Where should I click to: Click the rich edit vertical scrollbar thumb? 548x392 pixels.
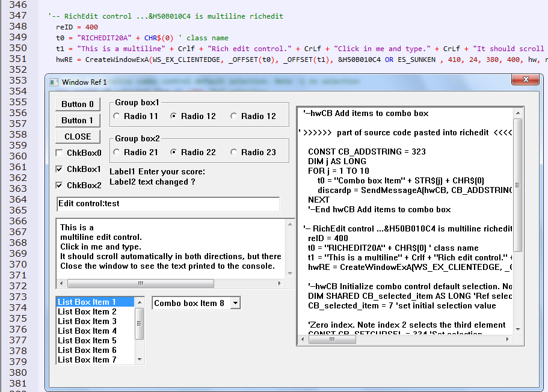tap(517, 184)
